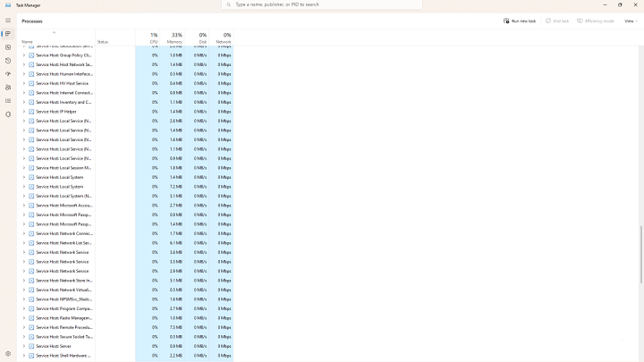Expand Service Host: Program Compatibility row

(x=24, y=308)
